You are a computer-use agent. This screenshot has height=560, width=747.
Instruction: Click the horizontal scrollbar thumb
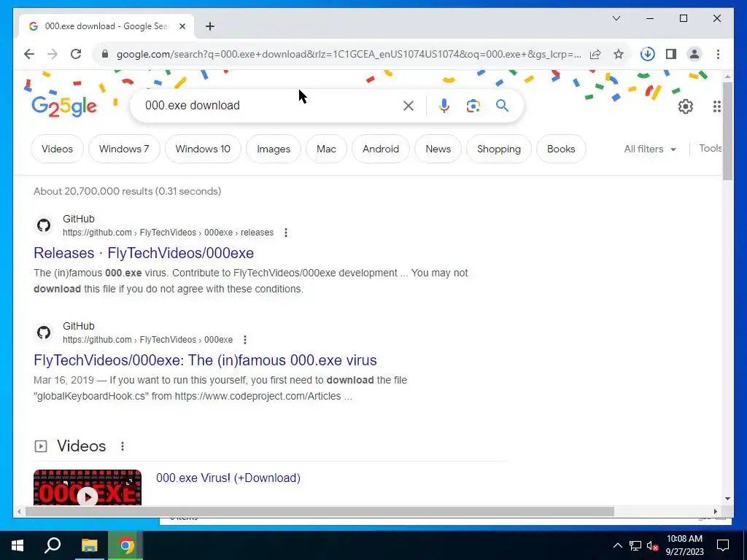[320, 512]
